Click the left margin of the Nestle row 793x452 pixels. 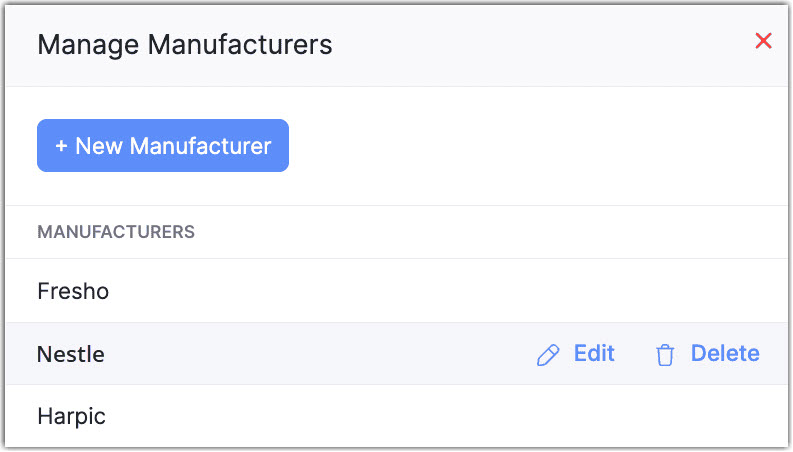pyautogui.click(x=20, y=354)
